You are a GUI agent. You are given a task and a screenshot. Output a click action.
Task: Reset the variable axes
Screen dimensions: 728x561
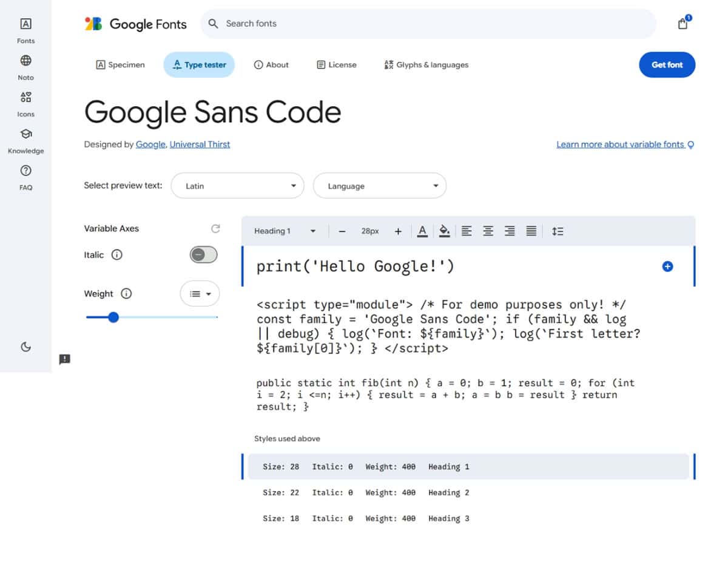pos(215,229)
